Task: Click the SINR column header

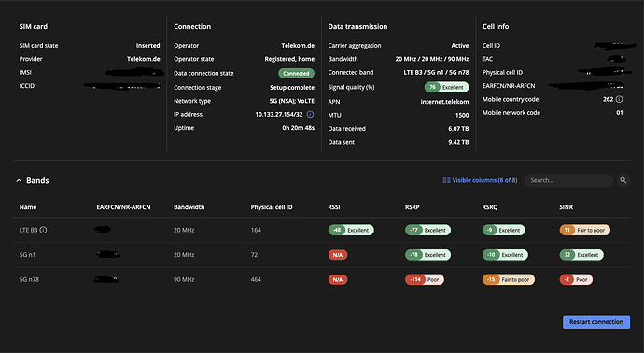Action: [566, 207]
